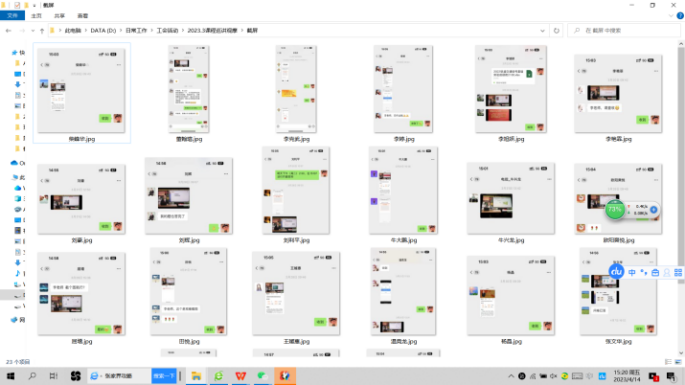Expand the address bar history dropdown
The width and height of the screenshot is (685, 385).
542,31
